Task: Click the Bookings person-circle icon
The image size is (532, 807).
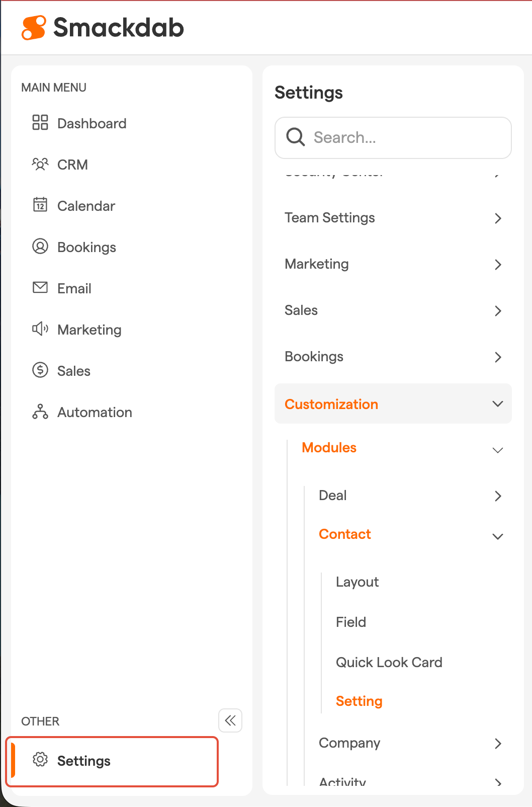Action: tap(40, 247)
